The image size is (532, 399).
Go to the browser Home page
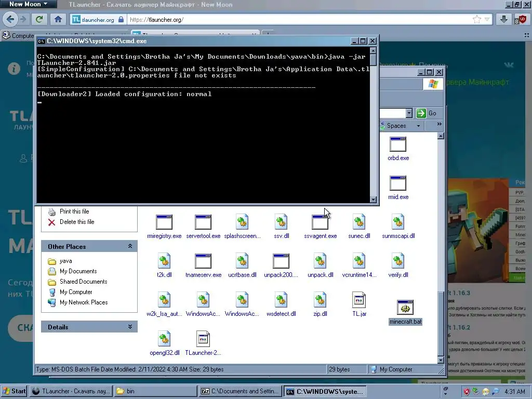click(58, 19)
